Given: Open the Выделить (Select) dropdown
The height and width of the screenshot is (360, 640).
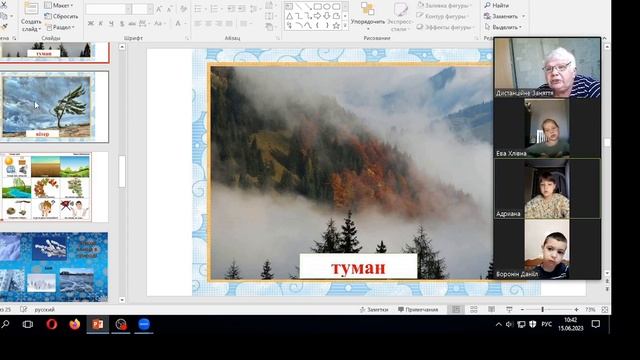Looking at the screenshot, I should pos(503,27).
